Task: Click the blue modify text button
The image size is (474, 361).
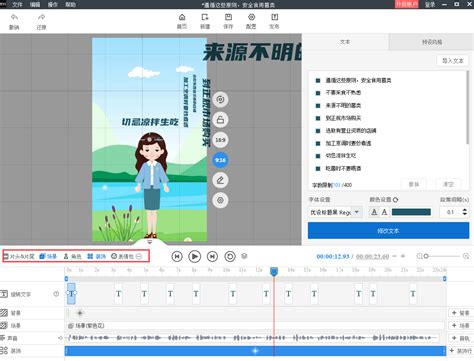Action: pyautogui.click(x=388, y=231)
